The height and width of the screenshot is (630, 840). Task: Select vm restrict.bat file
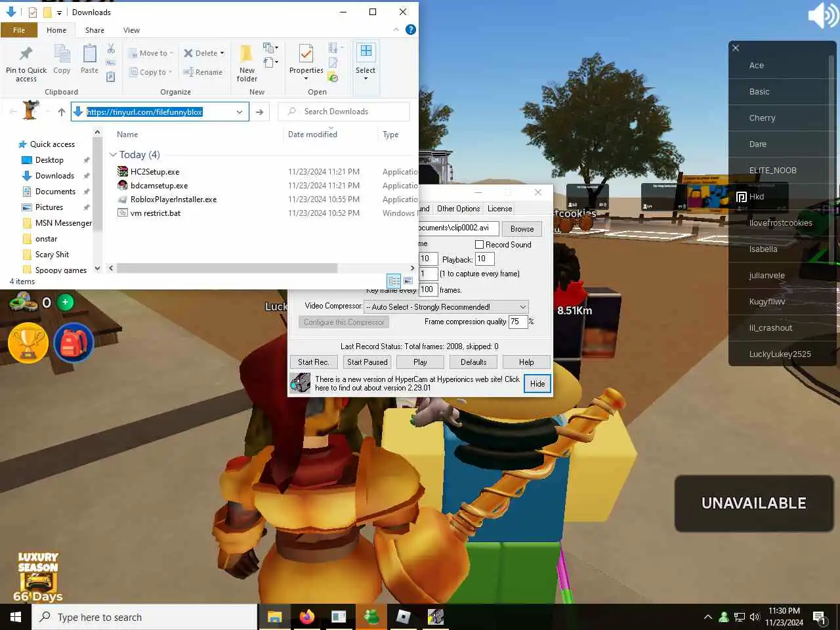pos(156,213)
